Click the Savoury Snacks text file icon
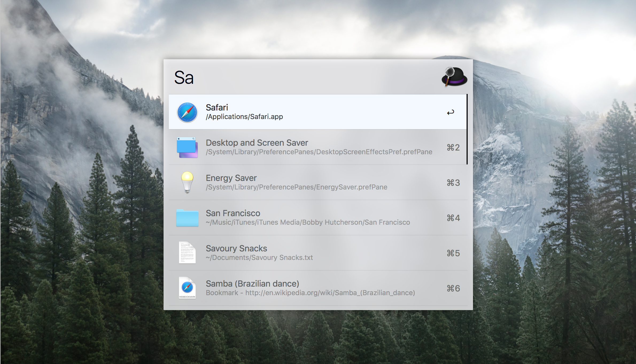The image size is (636, 364). (187, 252)
